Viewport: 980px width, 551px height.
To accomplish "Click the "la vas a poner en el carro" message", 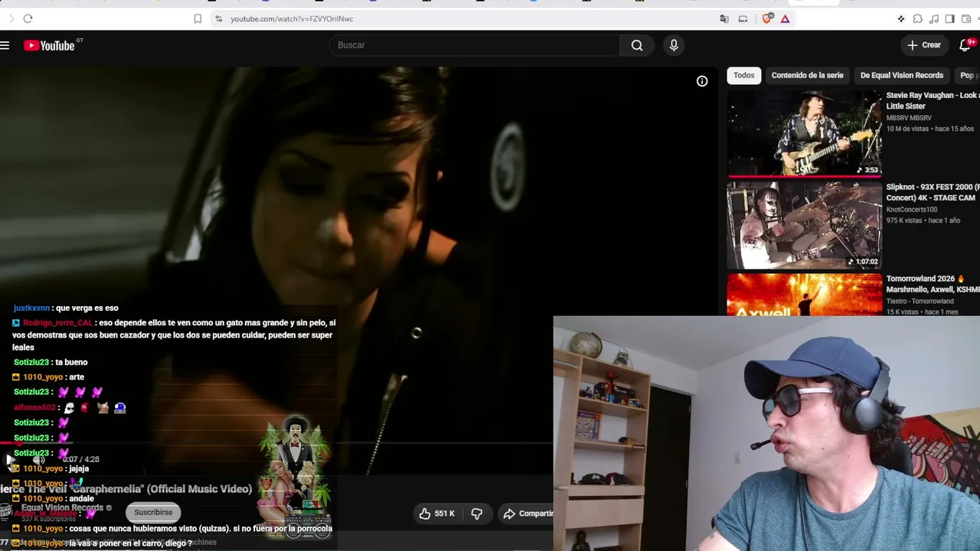I will 103,543.
